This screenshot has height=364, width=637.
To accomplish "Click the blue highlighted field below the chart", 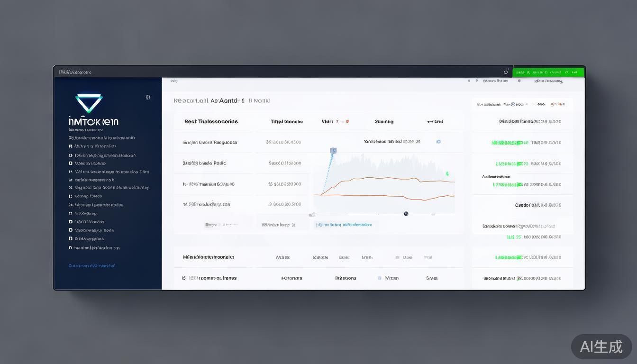I will tap(344, 225).
